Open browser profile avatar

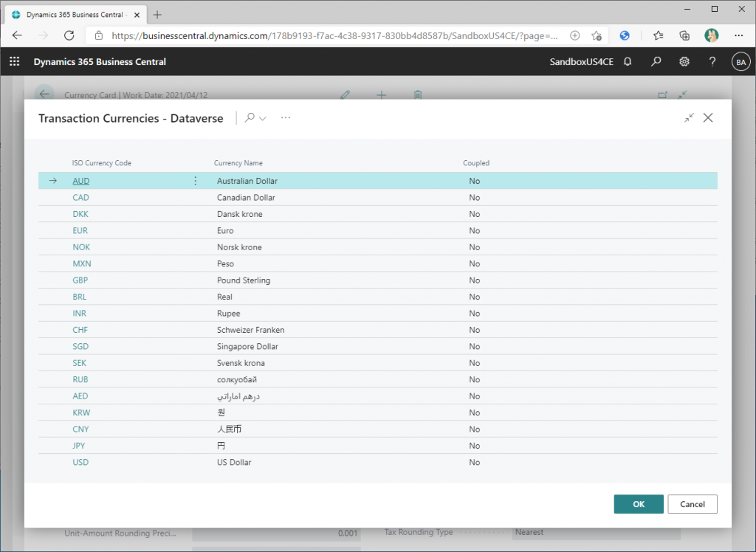711,35
